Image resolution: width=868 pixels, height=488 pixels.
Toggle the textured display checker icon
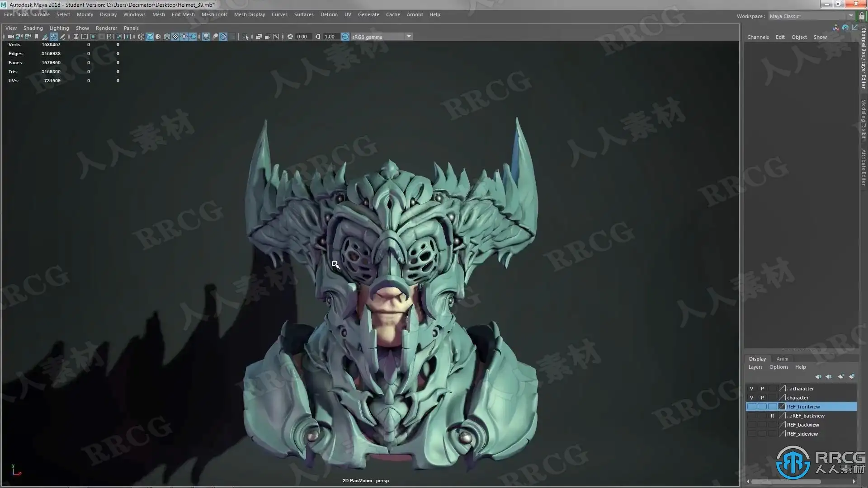pos(175,37)
